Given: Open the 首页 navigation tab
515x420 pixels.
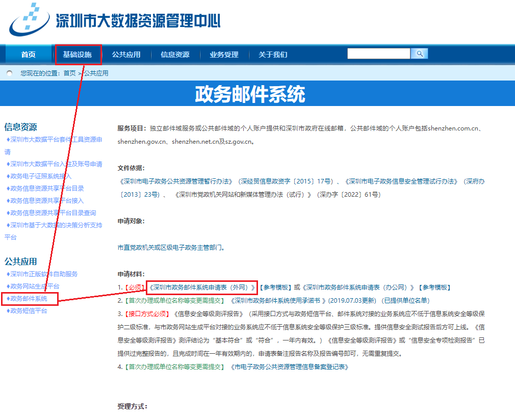Looking at the screenshot, I should coord(29,55).
